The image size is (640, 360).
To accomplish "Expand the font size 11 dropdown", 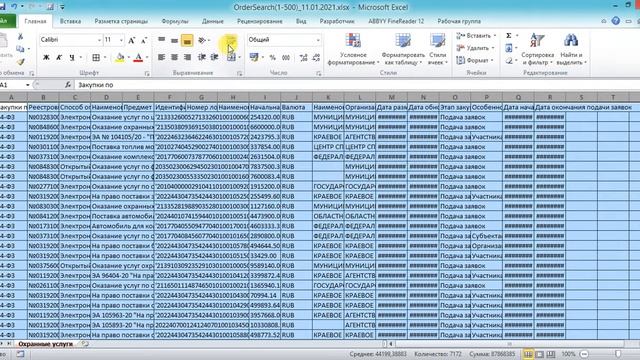I will click(121, 40).
